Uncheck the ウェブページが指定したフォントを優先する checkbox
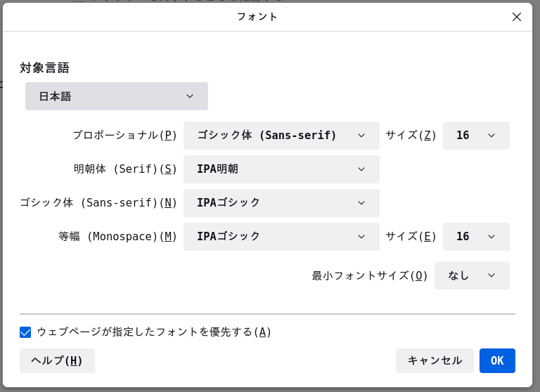540x392 pixels. pos(26,332)
